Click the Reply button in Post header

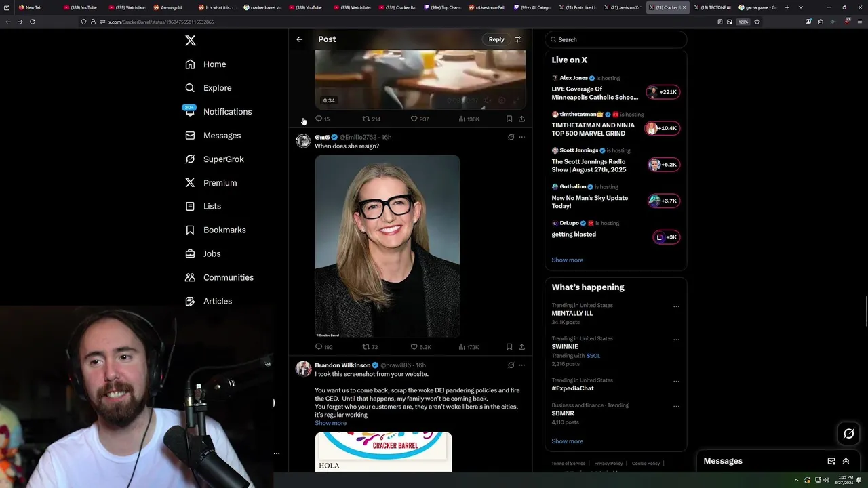point(496,39)
